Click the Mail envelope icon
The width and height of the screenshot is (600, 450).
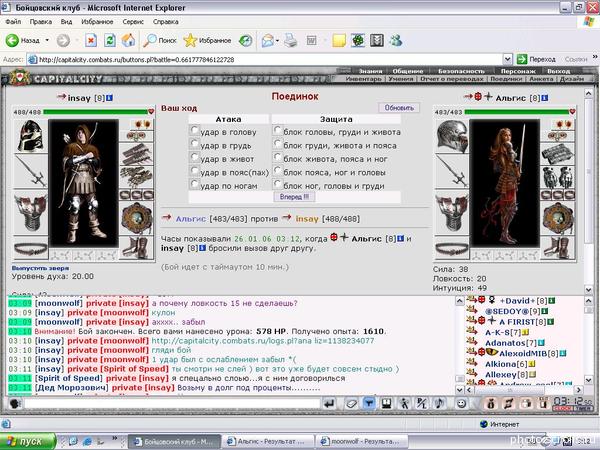point(268,40)
